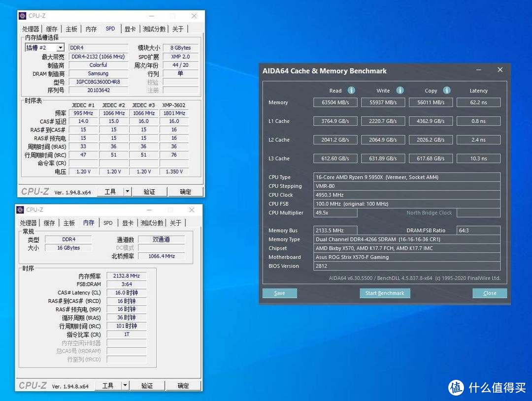The image size is (532, 401).
Task: Click the info icon beside Write column
Action: click(x=400, y=91)
